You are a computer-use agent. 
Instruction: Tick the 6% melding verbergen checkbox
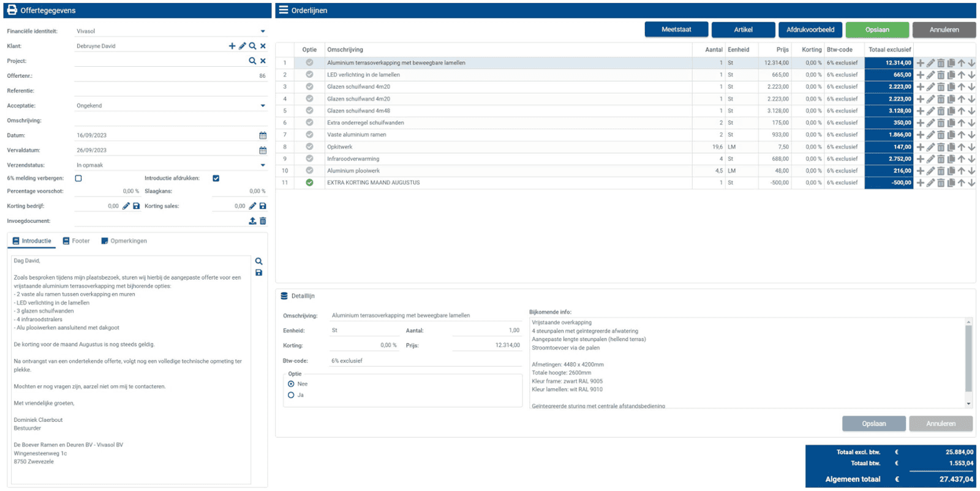tap(78, 178)
